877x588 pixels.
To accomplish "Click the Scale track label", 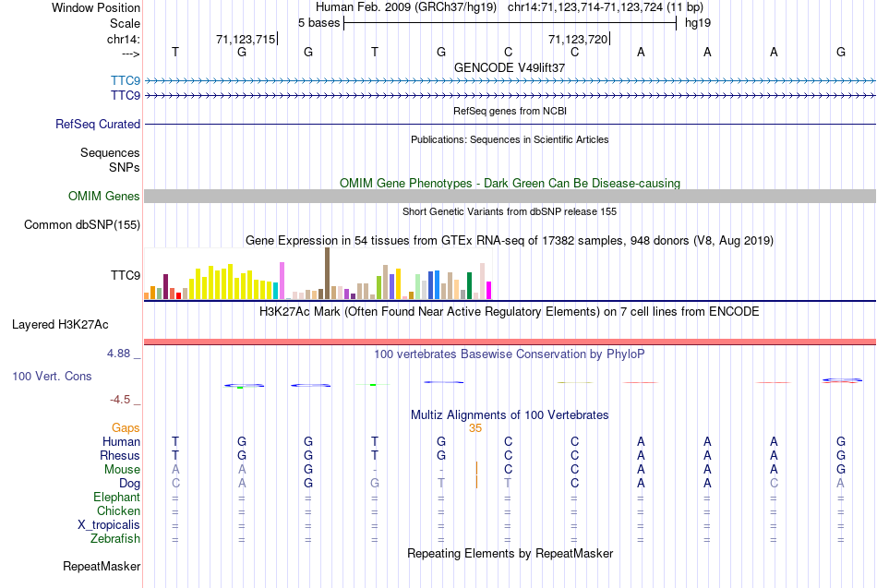I will pos(125,23).
